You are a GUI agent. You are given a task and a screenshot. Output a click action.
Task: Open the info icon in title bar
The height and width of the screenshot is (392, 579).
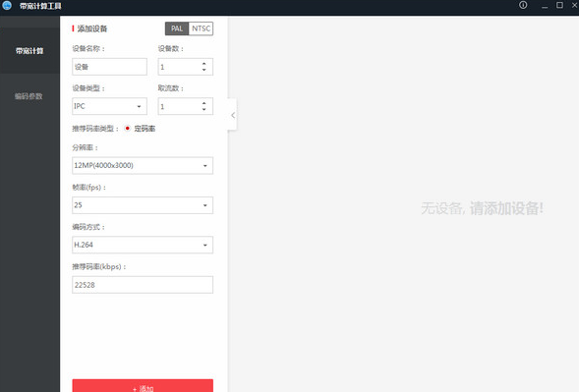523,5
